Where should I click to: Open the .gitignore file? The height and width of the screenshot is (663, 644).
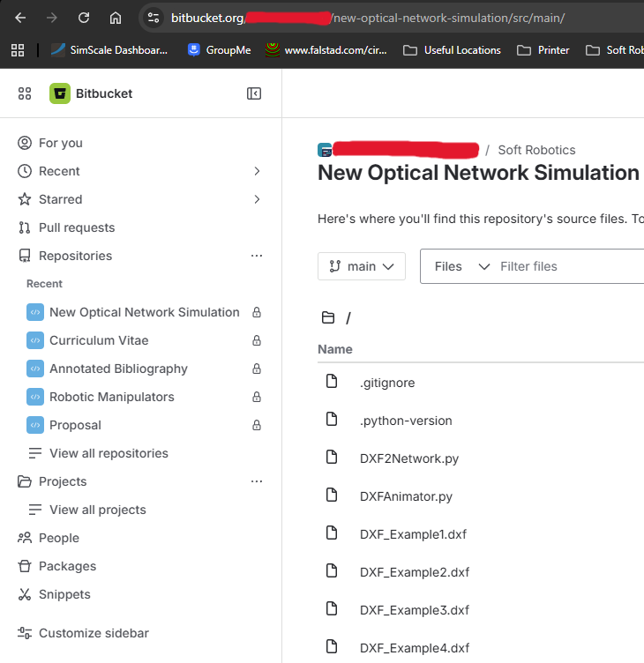tap(387, 383)
